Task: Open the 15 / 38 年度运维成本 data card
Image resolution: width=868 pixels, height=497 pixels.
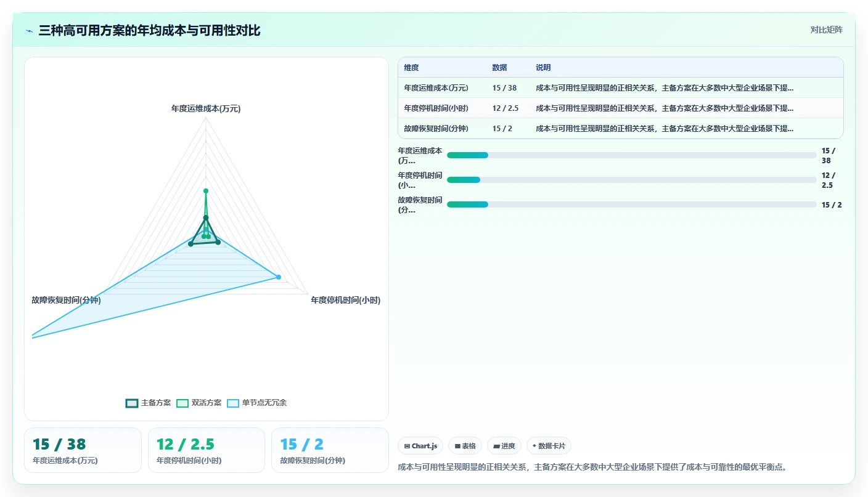Action: (x=83, y=450)
